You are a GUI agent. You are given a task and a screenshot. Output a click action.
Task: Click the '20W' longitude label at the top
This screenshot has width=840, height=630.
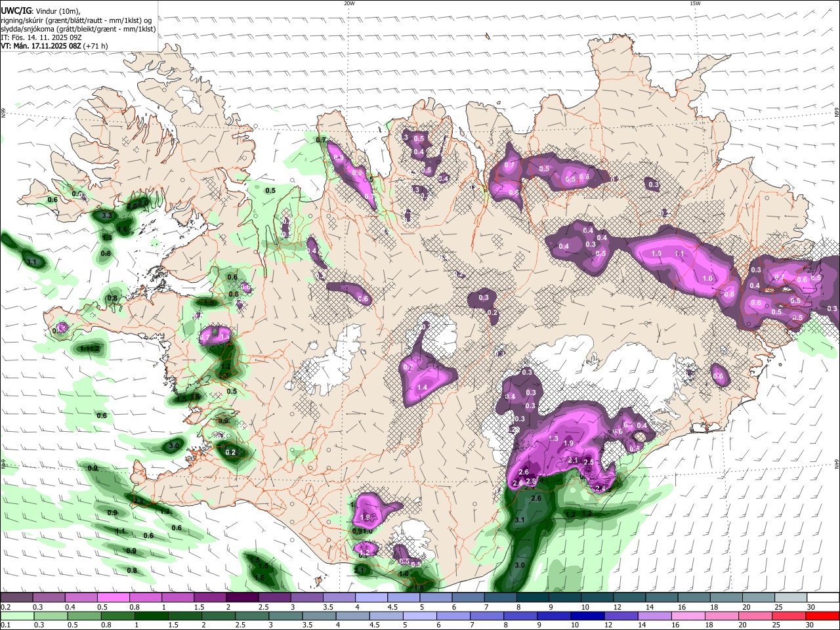click(349, 3)
